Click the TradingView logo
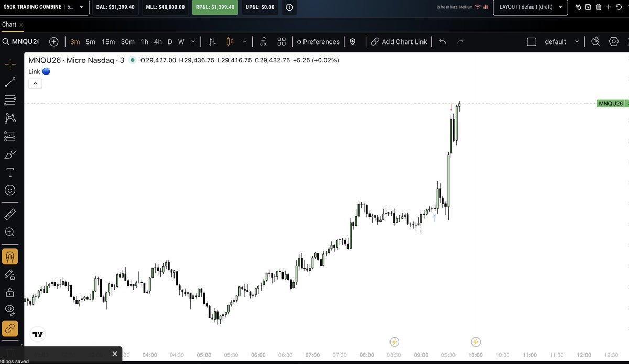Viewport: 629px width, 364px height. pos(38,334)
